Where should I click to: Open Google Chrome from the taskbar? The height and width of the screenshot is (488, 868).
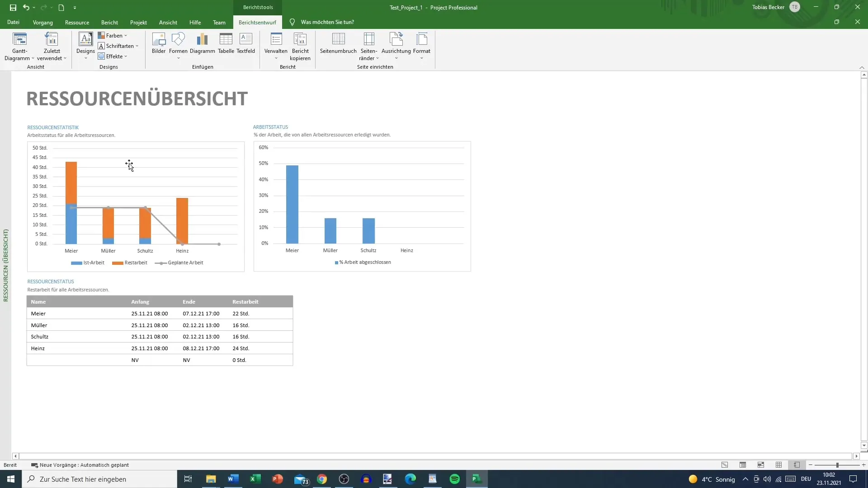[322, 479]
